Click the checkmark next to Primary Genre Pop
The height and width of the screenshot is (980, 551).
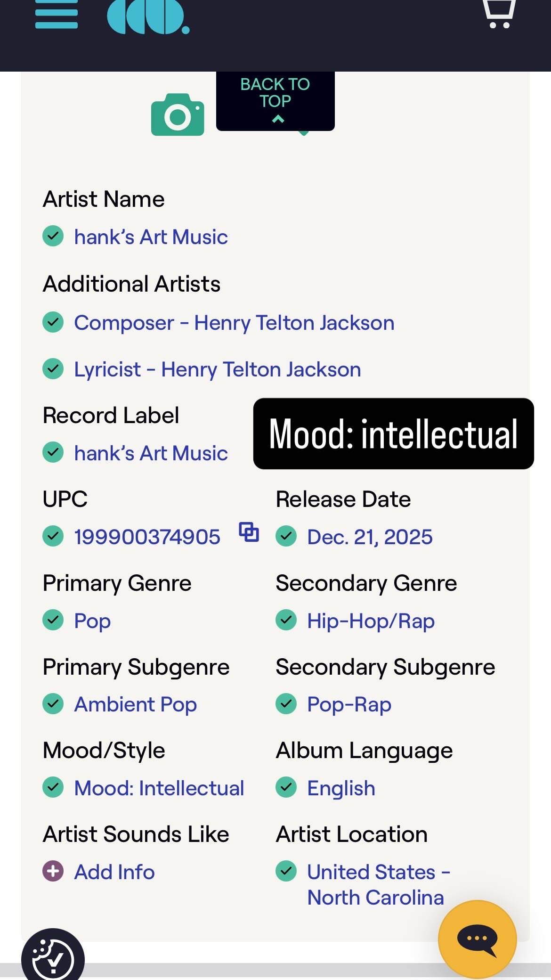53,620
